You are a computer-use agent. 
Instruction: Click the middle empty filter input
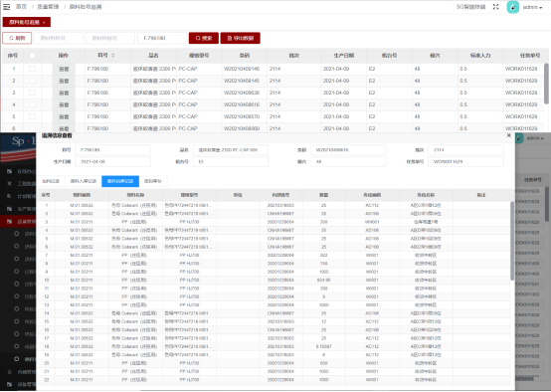pos(110,38)
